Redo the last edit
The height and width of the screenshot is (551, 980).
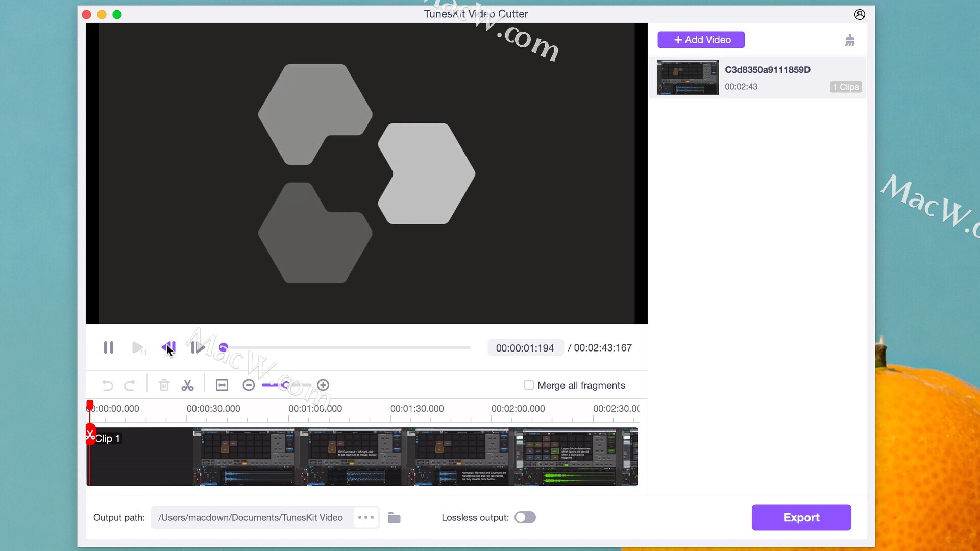click(130, 385)
